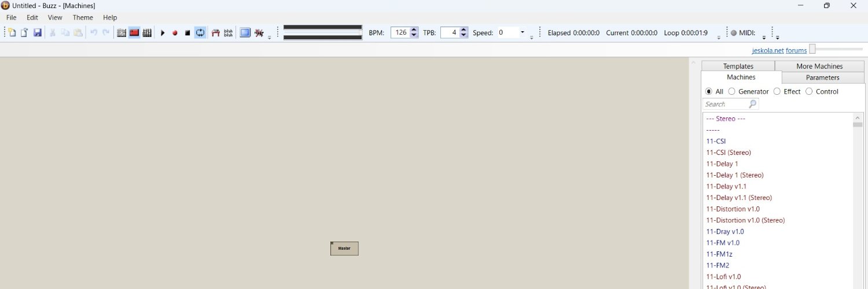Expand the overflow arrow after the Speed dropdown
The width and height of the screenshot is (868, 289).
click(x=532, y=38)
